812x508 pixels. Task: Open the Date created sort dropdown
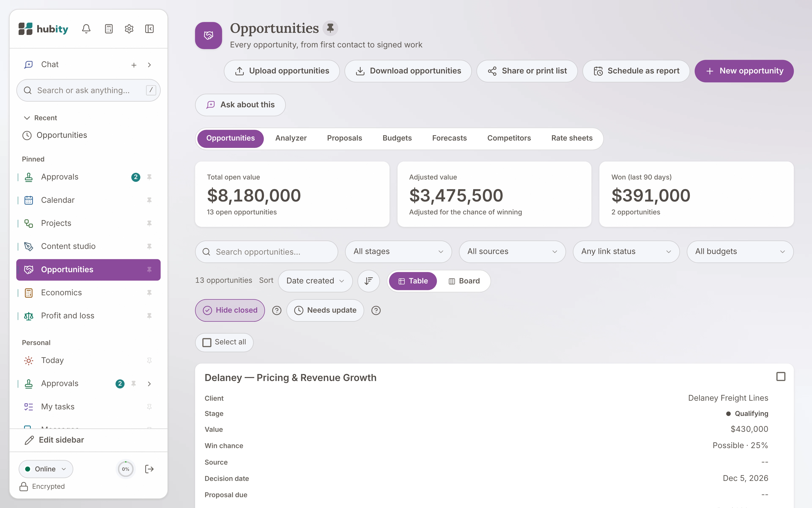[315, 281]
